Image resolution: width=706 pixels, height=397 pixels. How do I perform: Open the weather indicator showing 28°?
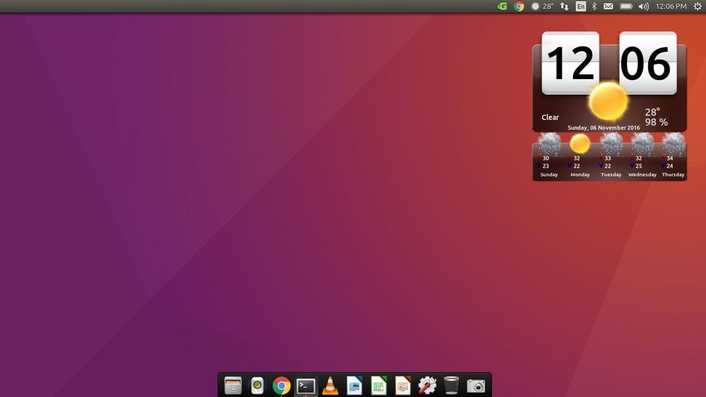(x=543, y=6)
